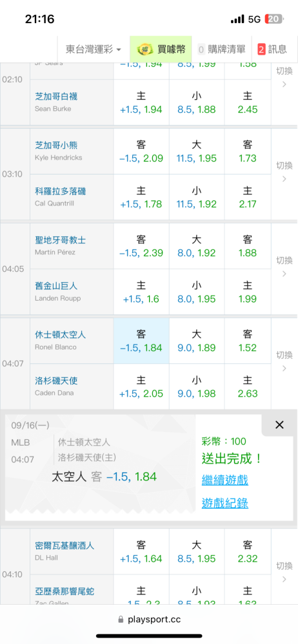Open the 東台灣運彩 dropdown menu
This screenshot has height=644, width=298.
point(94,50)
